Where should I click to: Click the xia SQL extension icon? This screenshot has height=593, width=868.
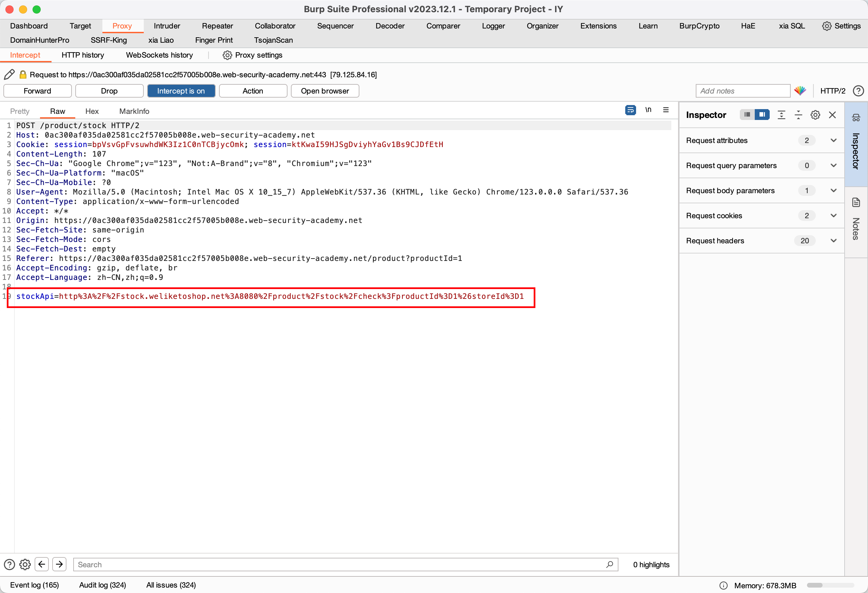click(791, 26)
